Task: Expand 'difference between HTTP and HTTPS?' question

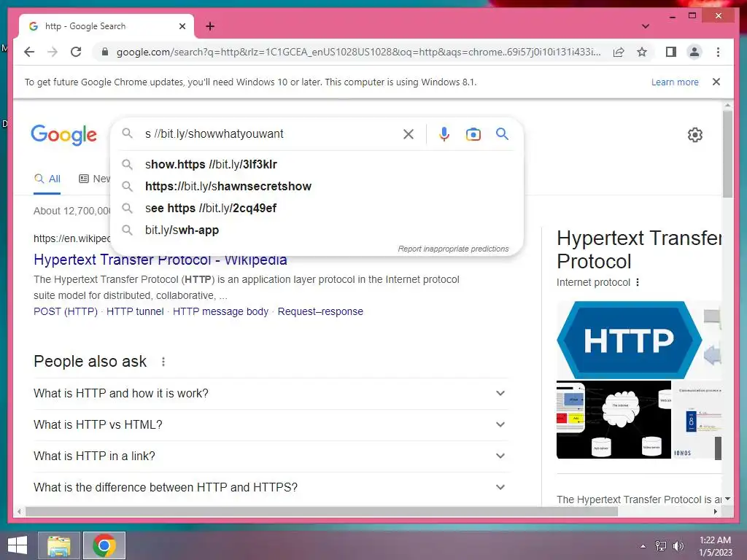Action: click(271, 488)
